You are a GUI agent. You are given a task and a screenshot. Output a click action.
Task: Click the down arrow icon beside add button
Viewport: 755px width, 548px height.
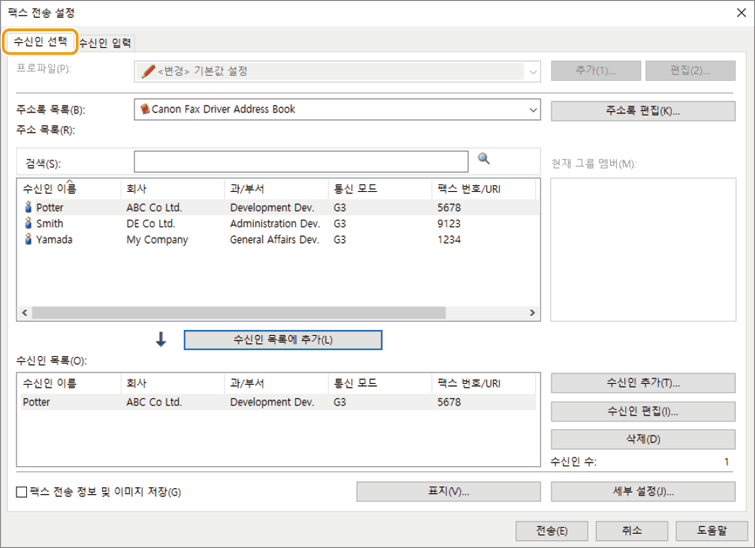coord(160,339)
